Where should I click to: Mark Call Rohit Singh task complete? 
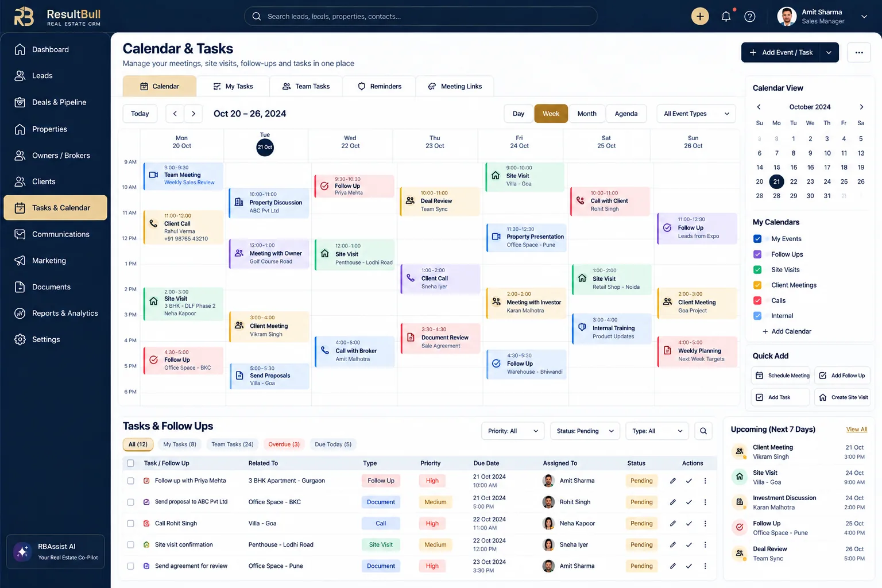pos(689,523)
